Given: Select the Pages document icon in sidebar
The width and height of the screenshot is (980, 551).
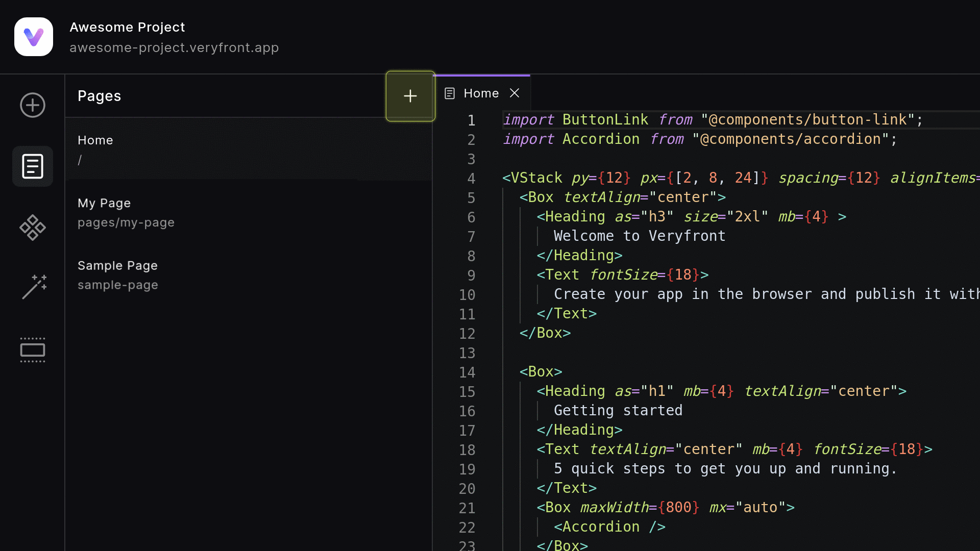Looking at the screenshot, I should (33, 166).
